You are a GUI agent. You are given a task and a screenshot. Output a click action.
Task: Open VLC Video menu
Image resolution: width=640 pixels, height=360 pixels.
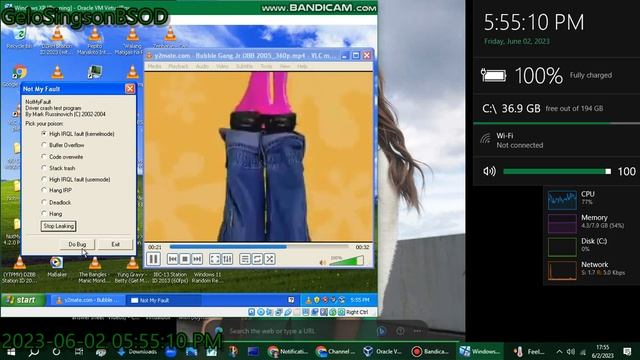pos(222,67)
